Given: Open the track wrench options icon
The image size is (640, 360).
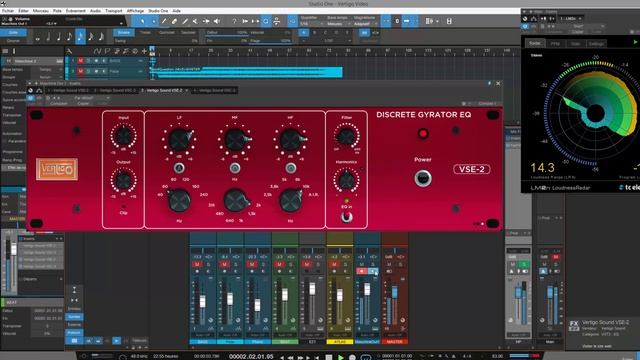Looking at the screenshot, I should click(x=69, y=51).
